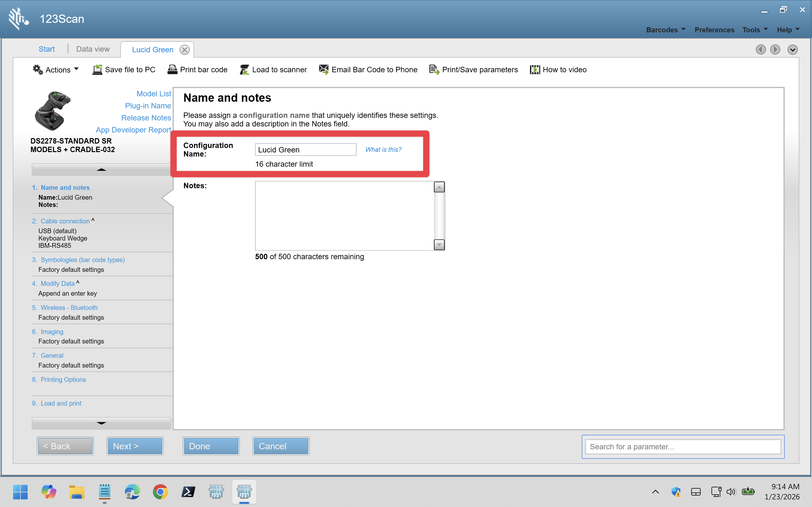Screen dimensions: 812x507
Task: Switch to the Data view tab
Action: tap(93, 49)
